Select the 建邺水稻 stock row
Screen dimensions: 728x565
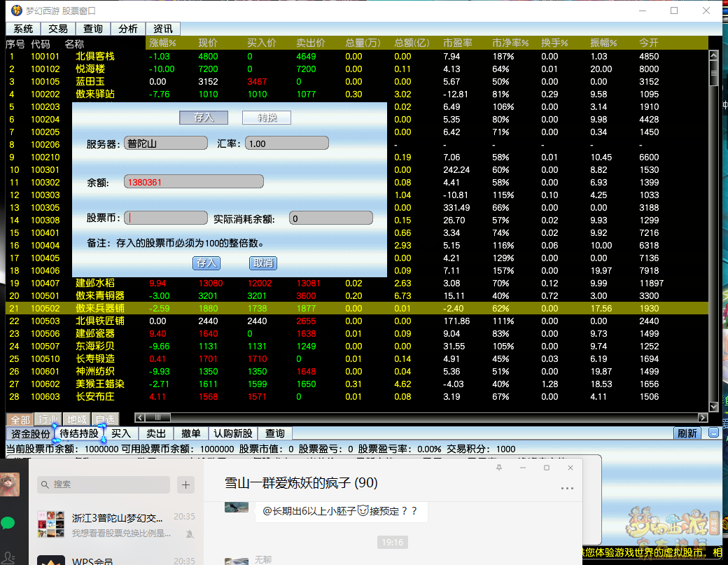[x=356, y=283]
